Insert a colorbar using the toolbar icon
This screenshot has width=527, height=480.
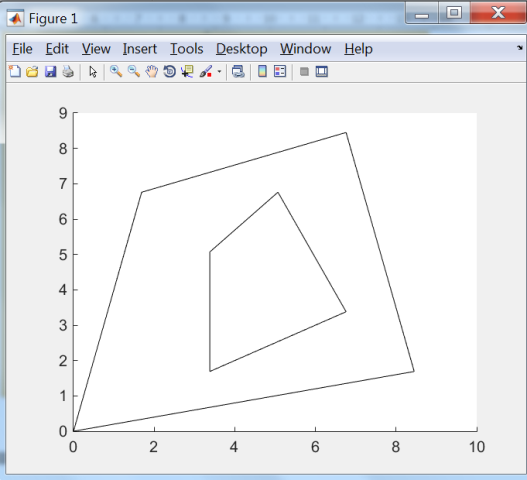262,72
